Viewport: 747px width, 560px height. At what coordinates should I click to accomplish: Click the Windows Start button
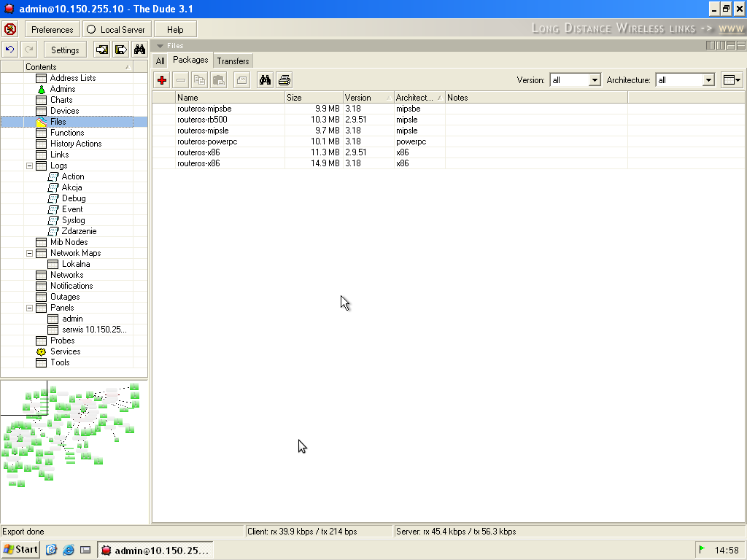pyautogui.click(x=20, y=550)
